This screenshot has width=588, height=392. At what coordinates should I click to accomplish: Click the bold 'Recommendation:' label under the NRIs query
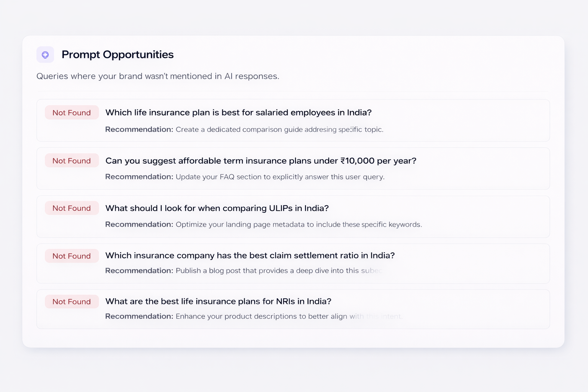(x=139, y=316)
